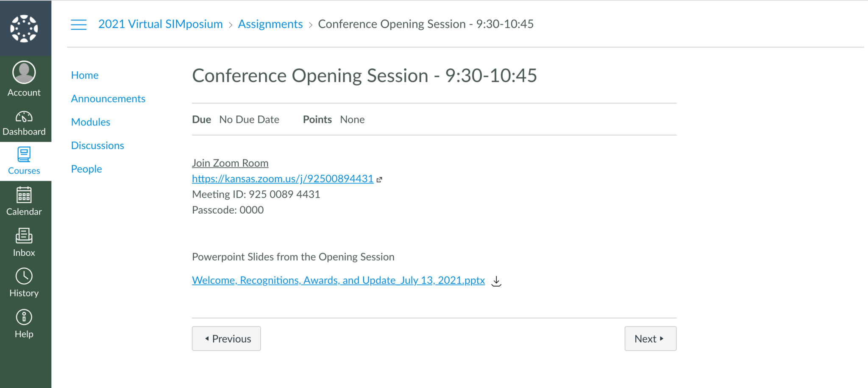
Task: Open Modules in course navigation
Action: click(91, 122)
